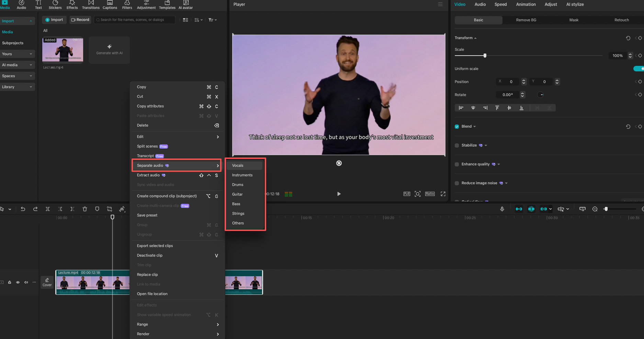Open the Stickers panel
Image resolution: width=644 pixels, height=339 pixels.
(x=55, y=5)
